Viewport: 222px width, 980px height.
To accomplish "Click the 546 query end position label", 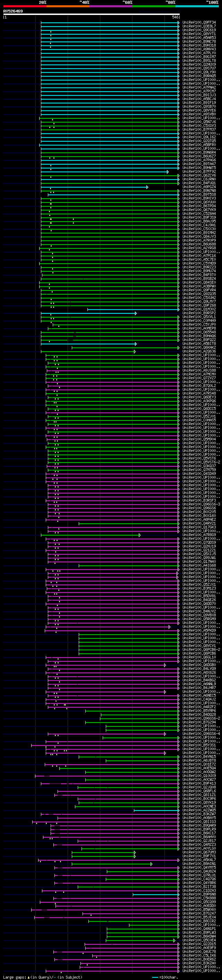I will 175,17.
